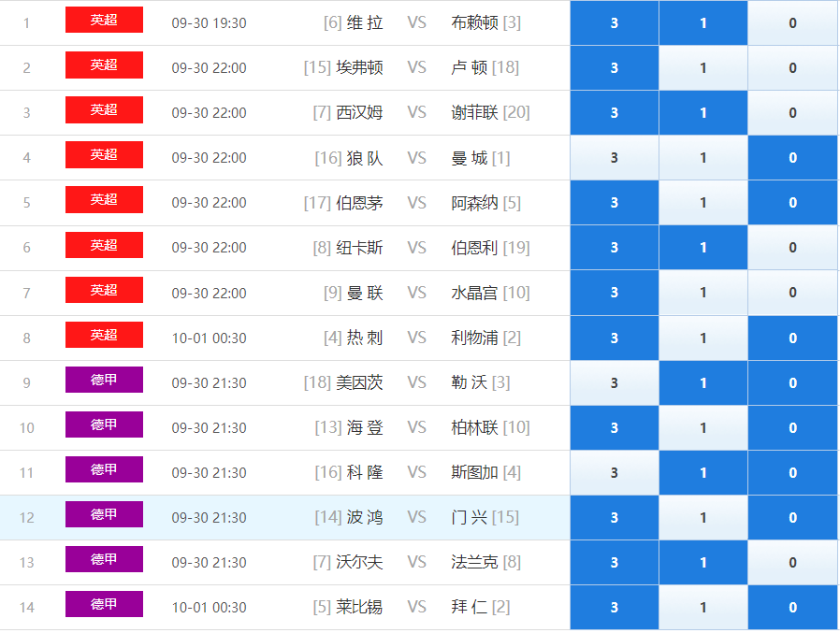Toggle option 3 for 伯恩茅 vs 阿森纳
840x633 pixels.
pyautogui.click(x=615, y=203)
